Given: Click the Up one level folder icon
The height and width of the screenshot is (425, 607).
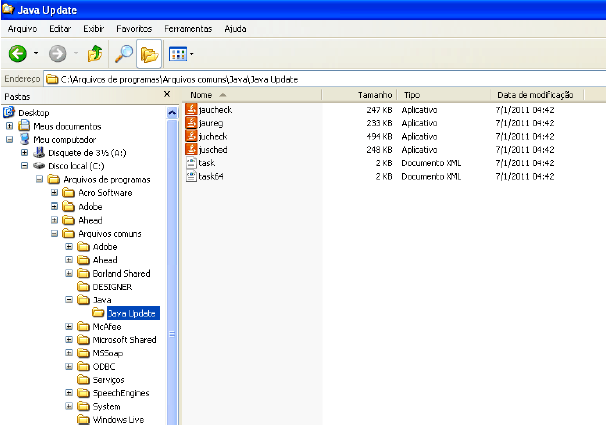Looking at the screenshot, I should coord(95,53).
